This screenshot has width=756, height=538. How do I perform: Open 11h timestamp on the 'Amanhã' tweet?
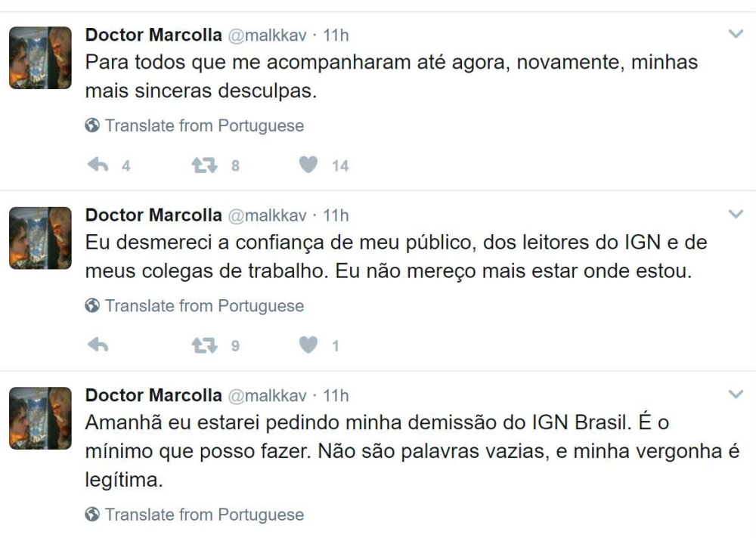coord(336,395)
